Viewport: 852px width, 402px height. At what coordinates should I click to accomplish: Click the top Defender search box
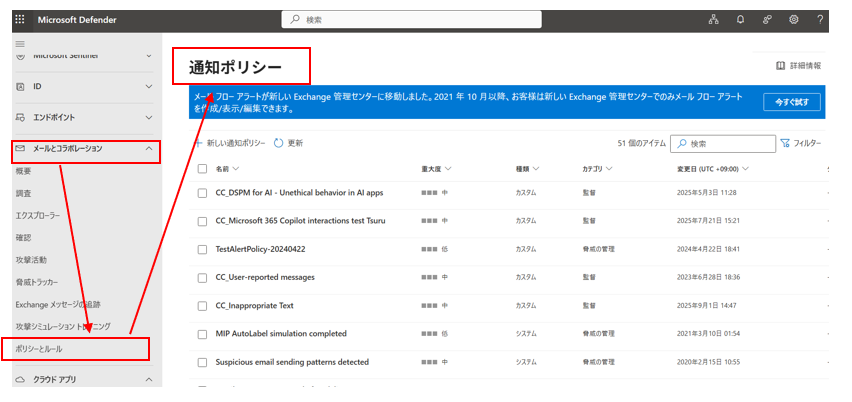(x=425, y=19)
